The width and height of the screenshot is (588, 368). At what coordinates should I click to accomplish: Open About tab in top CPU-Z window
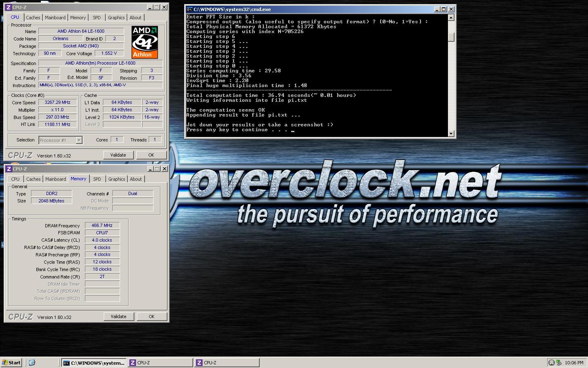tap(136, 18)
